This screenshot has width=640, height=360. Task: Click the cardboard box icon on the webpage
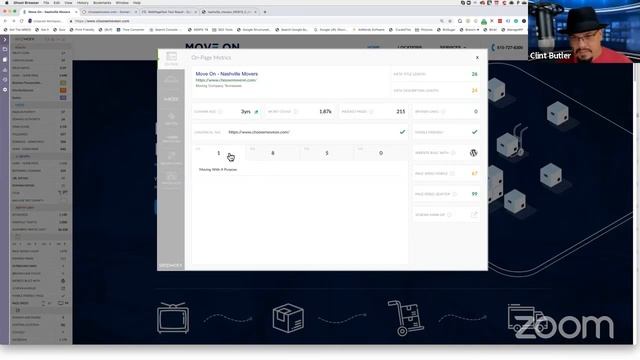click(288, 318)
